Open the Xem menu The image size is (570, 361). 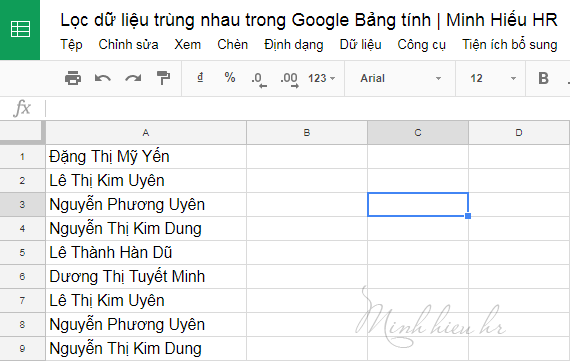187,45
